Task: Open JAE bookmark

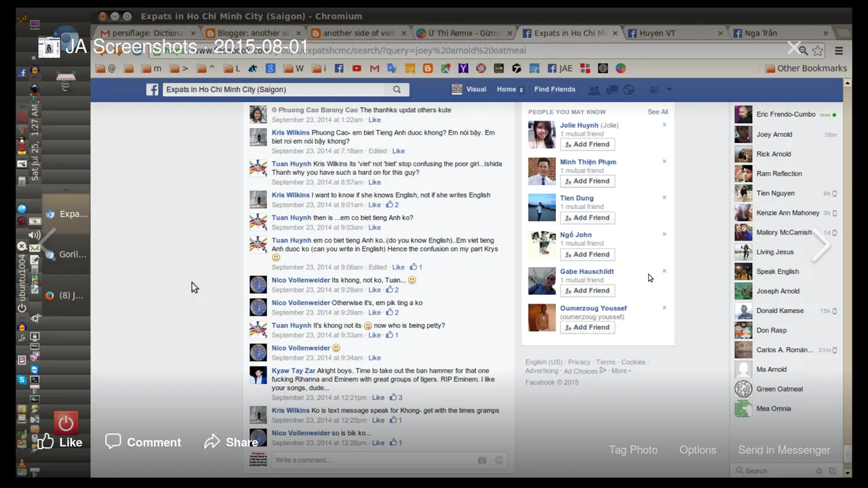Action: 560,68
